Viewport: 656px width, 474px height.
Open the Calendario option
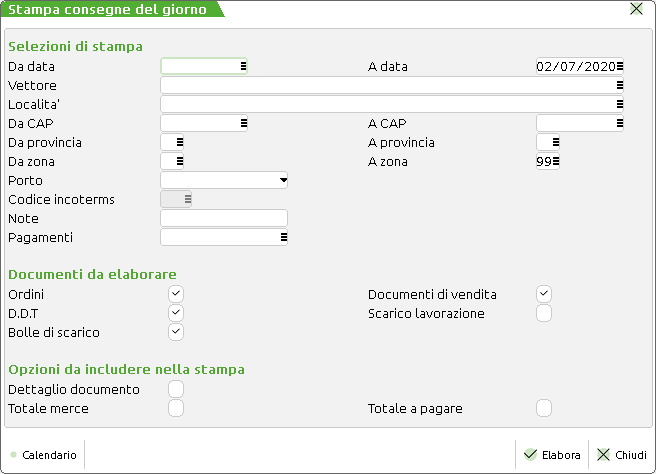44,455
